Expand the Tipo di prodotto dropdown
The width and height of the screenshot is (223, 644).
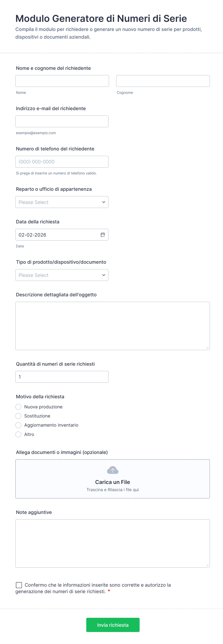click(62, 275)
